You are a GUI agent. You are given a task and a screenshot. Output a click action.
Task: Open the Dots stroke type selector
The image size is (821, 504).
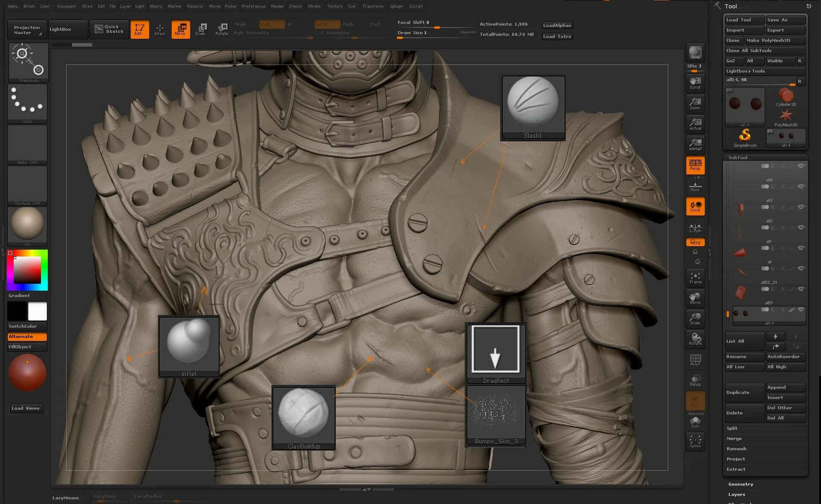point(27,103)
